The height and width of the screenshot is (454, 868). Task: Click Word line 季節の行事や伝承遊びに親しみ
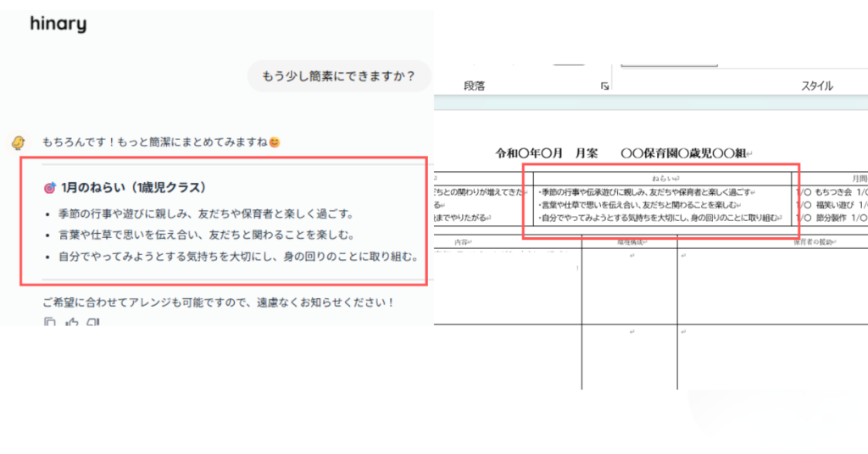point(647,192)
